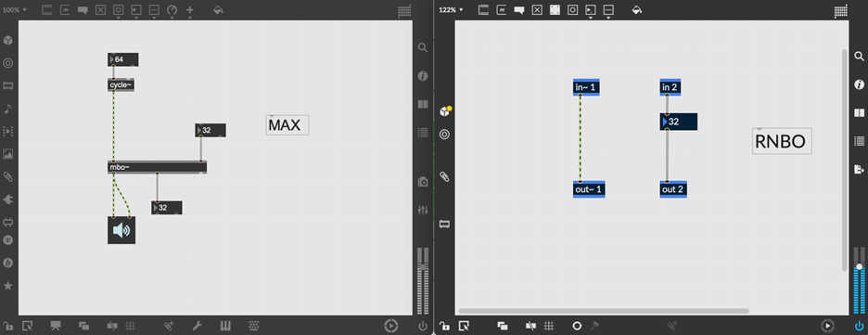The width and height of the screenshot is (868, 335).
Task: Toggle the RNBO audio power button
Action: point(859,326)
